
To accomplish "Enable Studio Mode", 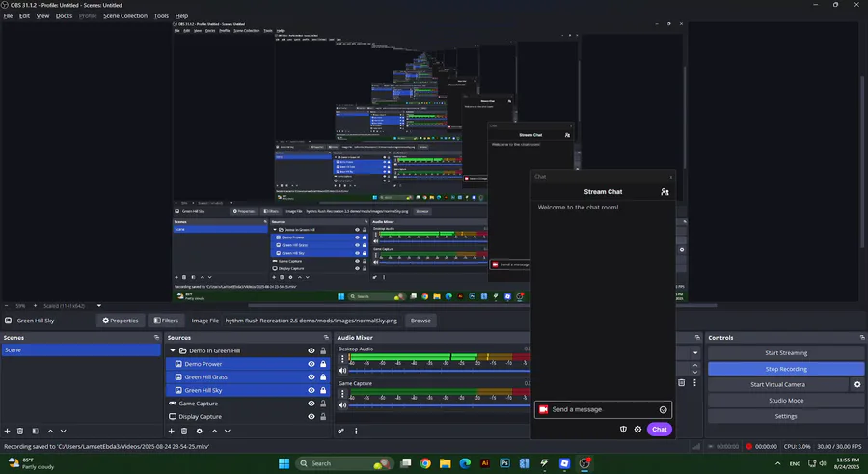I will pyautogui.click(x=786, y=401).
